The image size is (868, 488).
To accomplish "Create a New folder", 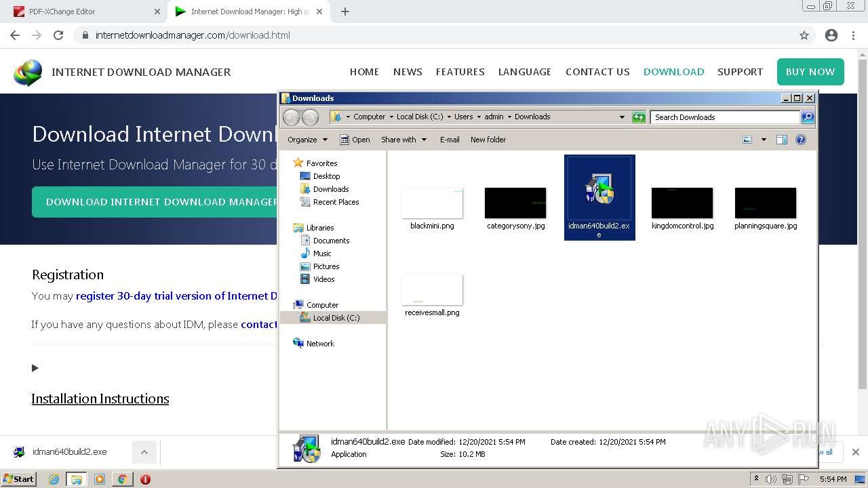I will 488,140.
